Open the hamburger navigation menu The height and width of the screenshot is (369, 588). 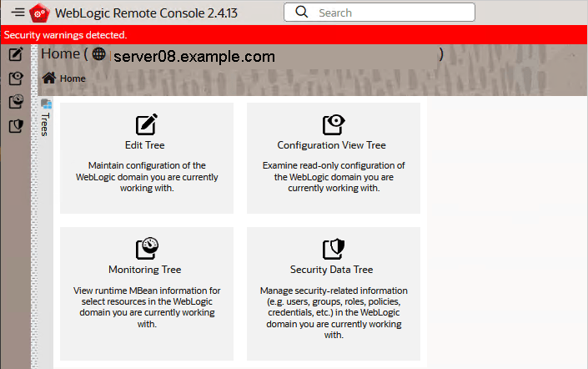[x=18, y=13]
